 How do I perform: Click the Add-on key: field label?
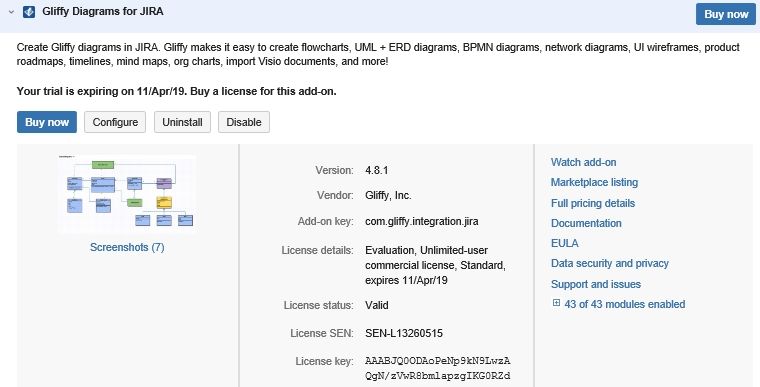(326, 222)
